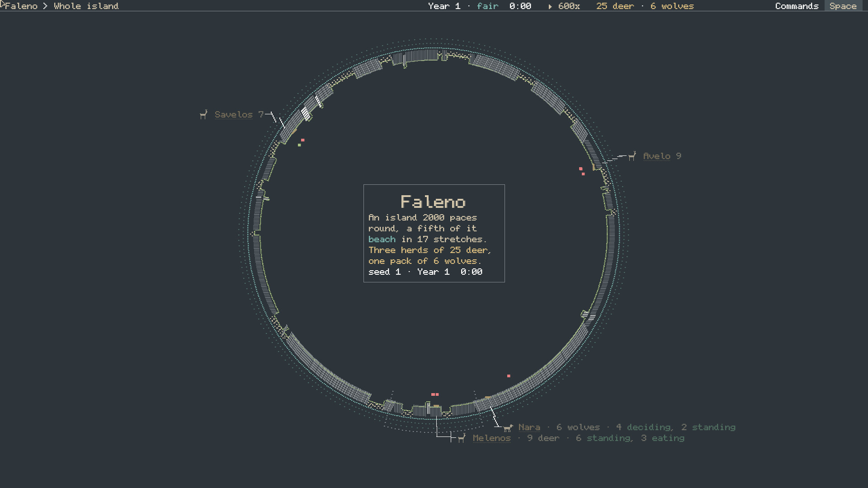
Task: Click the beach word in the info card
Action: (382, 239)
